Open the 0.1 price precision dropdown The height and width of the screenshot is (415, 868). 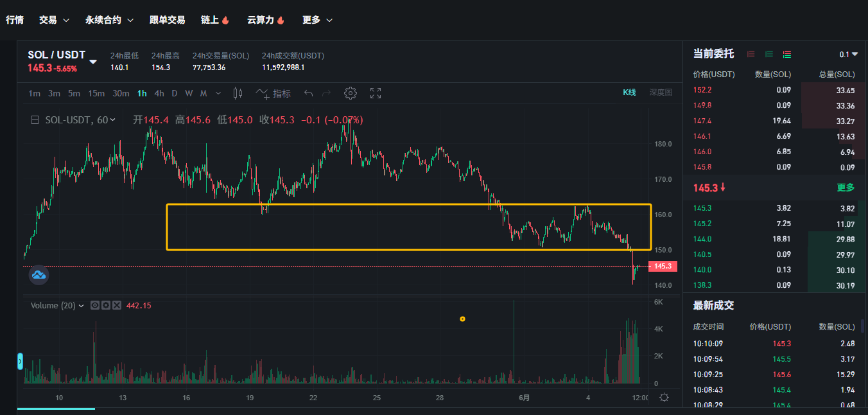click(x=848, y=55)
